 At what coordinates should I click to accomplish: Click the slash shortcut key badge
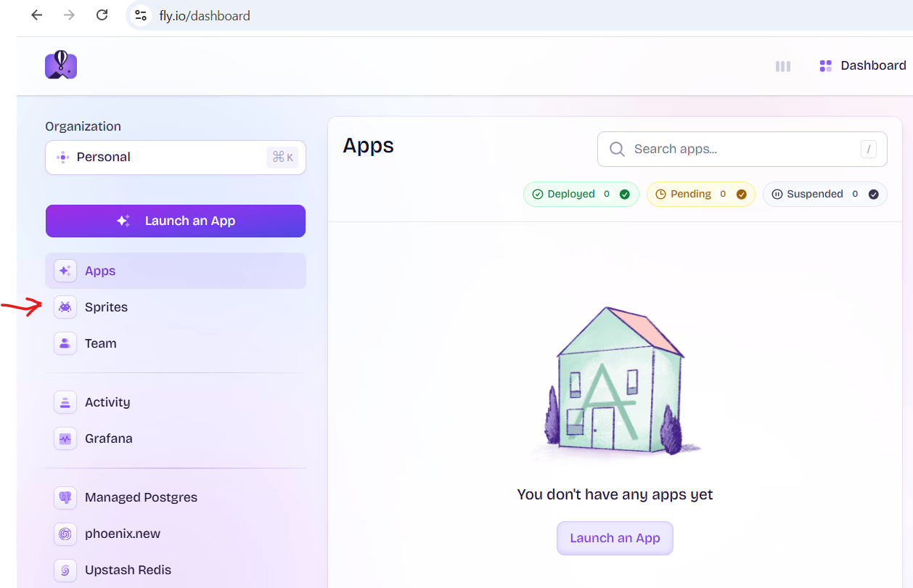869,150
